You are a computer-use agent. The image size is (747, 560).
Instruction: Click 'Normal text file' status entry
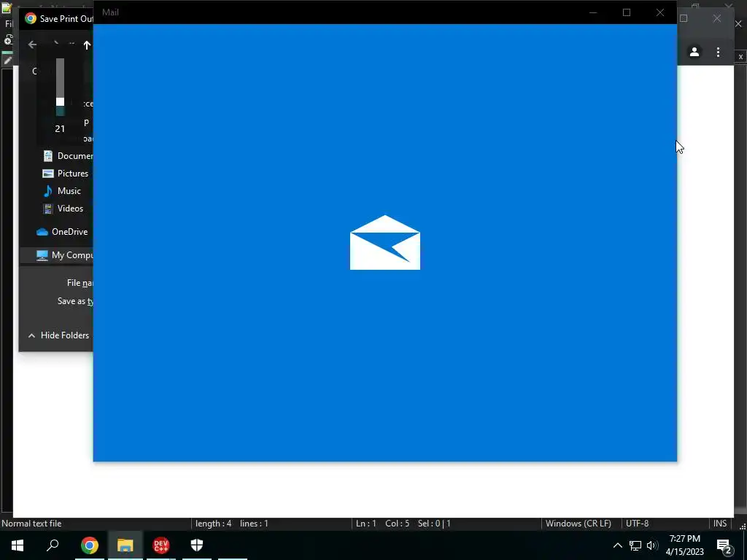point(31,524)
